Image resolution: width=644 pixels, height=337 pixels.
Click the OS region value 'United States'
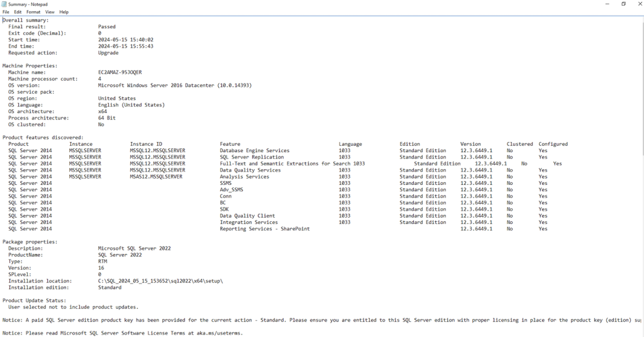(x=116, y=99)
